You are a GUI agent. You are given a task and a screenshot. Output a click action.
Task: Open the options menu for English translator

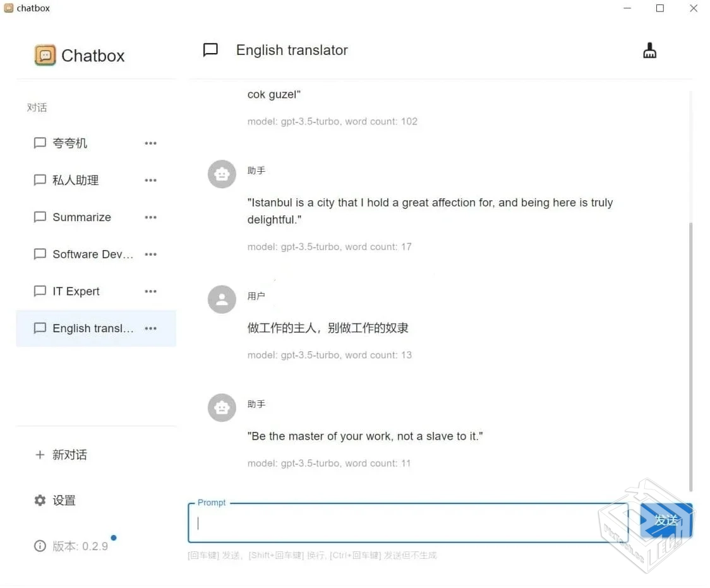[x=150, y=328]
